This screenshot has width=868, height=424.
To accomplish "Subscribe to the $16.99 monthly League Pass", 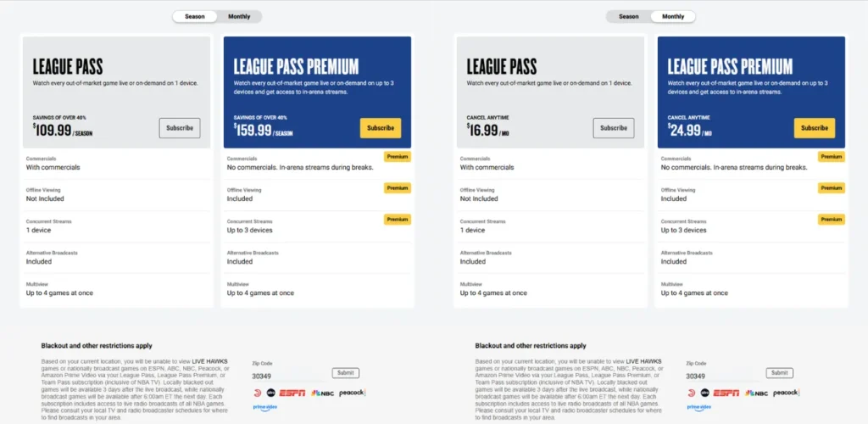I will coord(614,128).
